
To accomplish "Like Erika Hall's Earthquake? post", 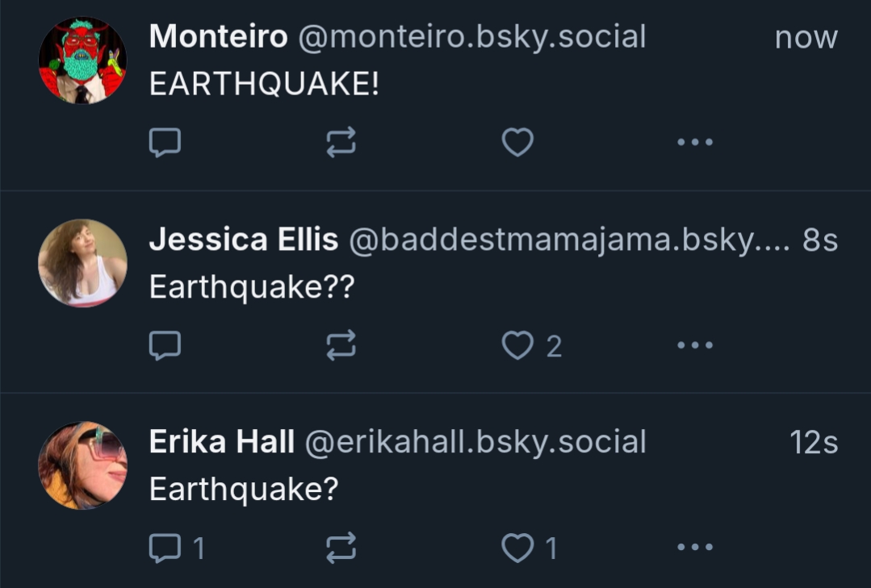I will (517, 549).
